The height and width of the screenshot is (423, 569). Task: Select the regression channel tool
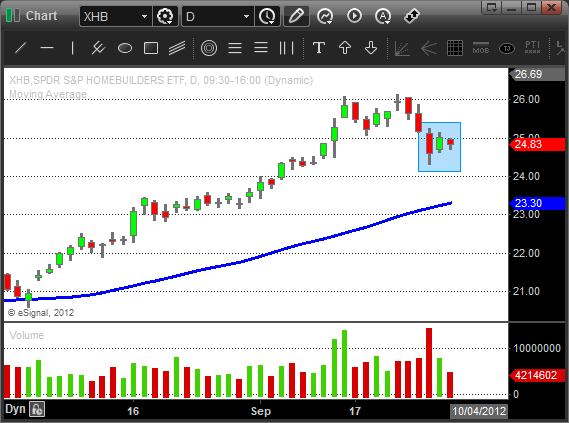(x=177, y=48)
